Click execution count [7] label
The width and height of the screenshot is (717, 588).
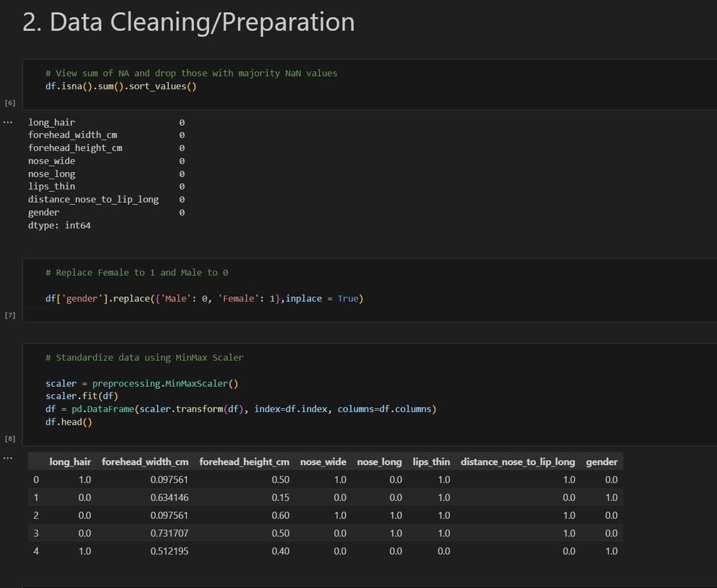tap(10, 315)
